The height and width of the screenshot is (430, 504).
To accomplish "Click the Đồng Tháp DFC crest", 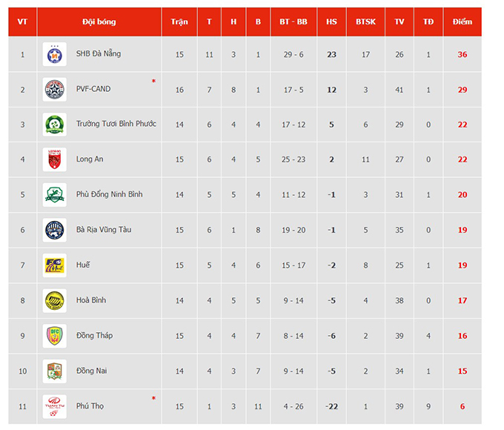I will [x=55, y=336].
